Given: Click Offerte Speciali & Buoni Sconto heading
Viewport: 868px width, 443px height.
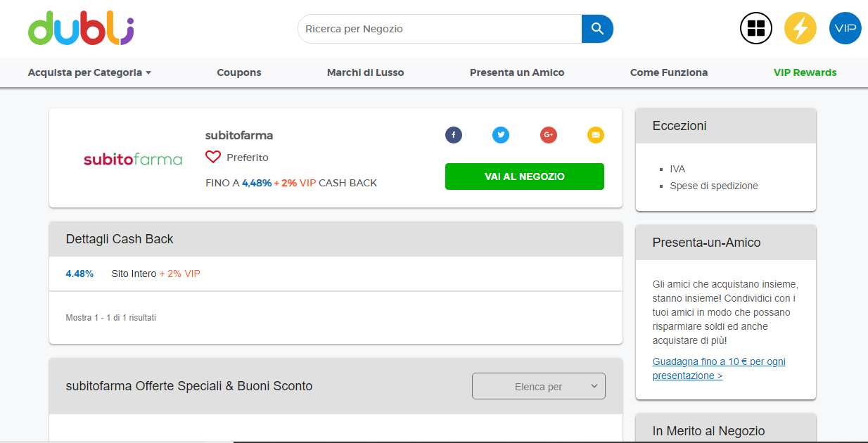Looking at the screenshot, I should 189,386.
